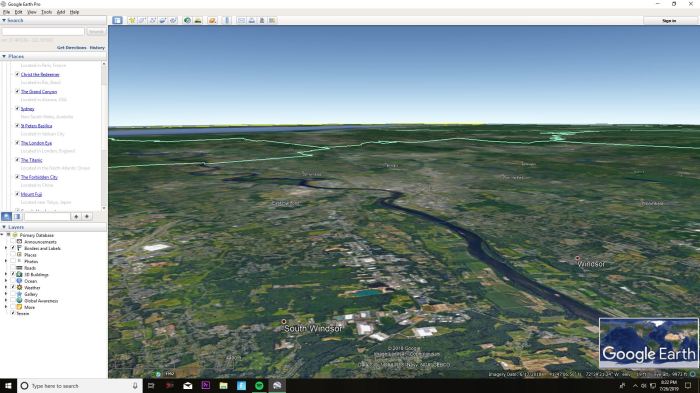Image resolution: width=700 pixels, height=393 pixels.
Task: Click the Print toolbar icon
Action: coord(251,21)
